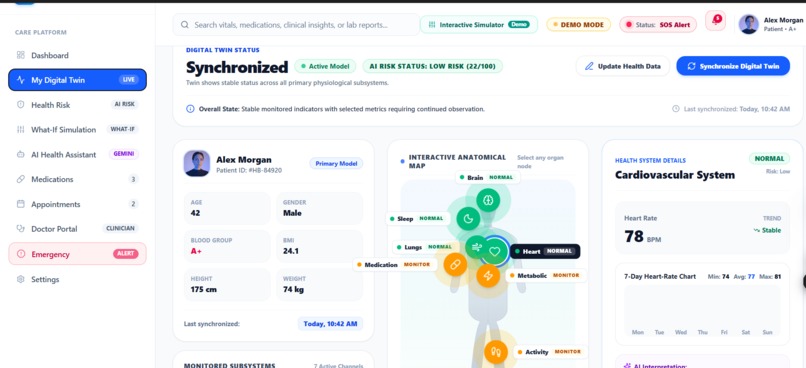Click the Update Health Data button
The image size is (806, 368).
(622, 66)
